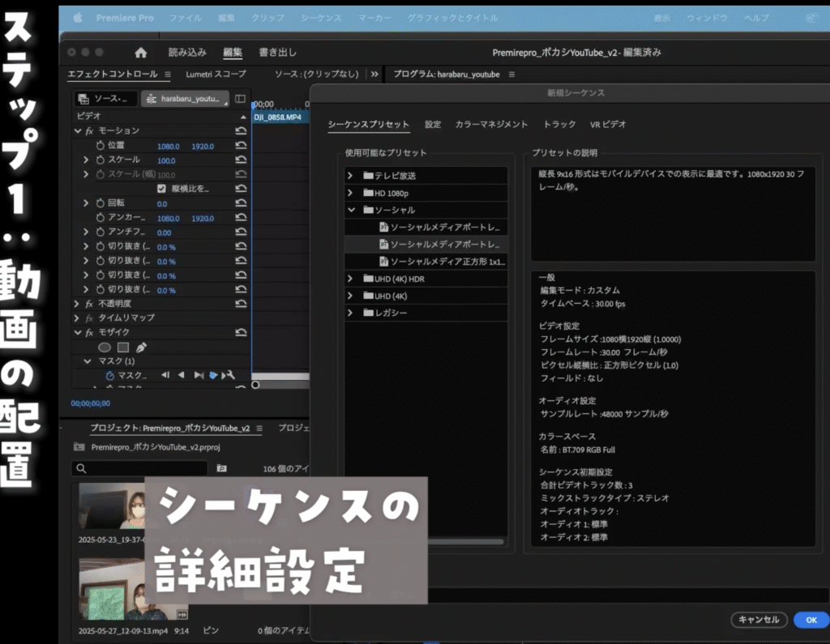This screenshot has width=830, height=644.
Task: Go to the Home screen icon
Action: tap(140, 53)
